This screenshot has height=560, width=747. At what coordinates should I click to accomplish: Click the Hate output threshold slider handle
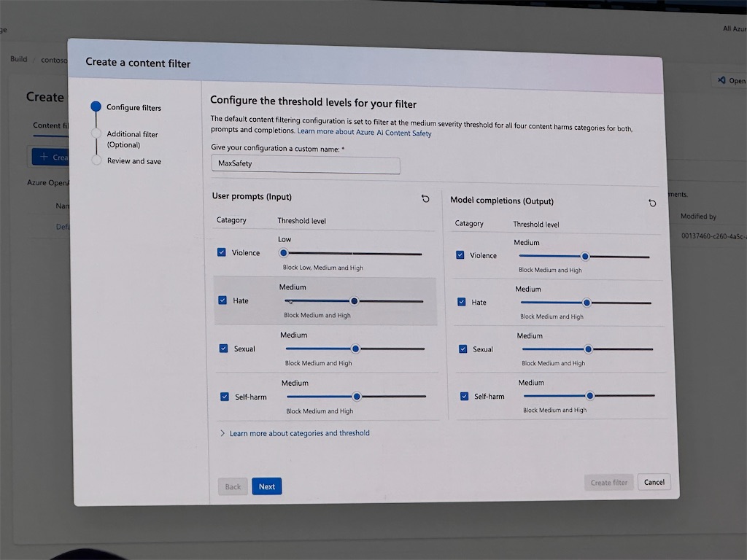click(x=587, y=303)
